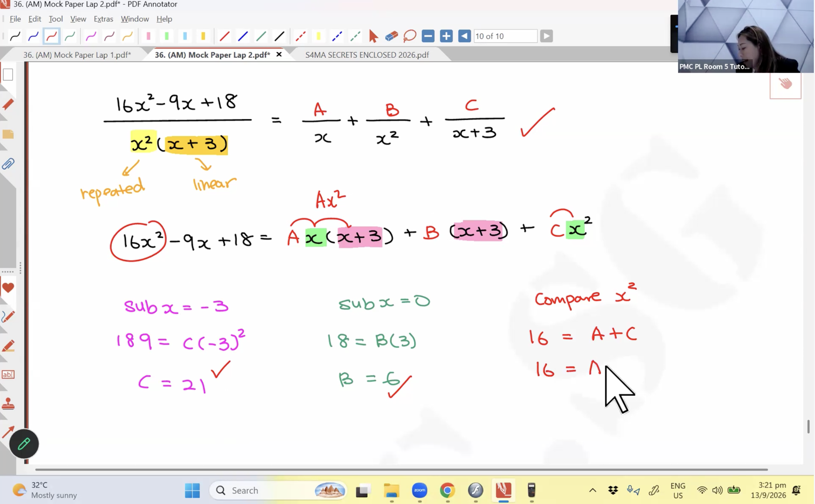
Task: Open the attachments paperclip sidebar panel
Action: (8, 164)
